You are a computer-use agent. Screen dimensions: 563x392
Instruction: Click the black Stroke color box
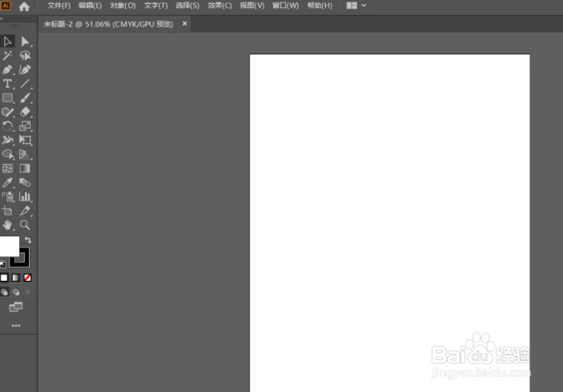(x=25, y=262)
